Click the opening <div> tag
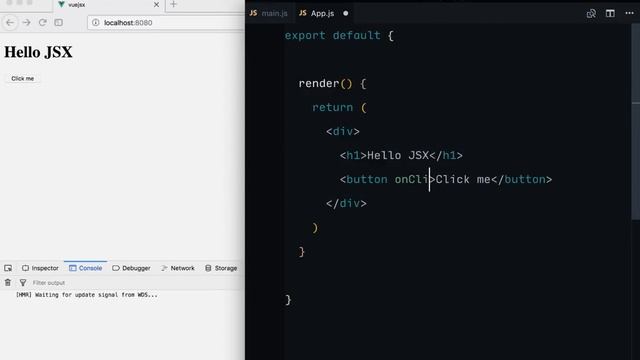Screen dimensions: 640x360 (343, 131)
